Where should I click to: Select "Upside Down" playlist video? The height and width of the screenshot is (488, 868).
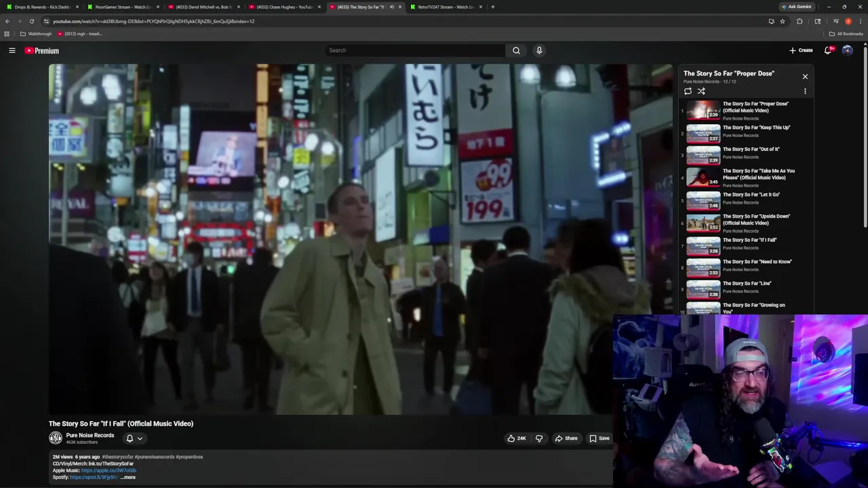coord(746,223)
